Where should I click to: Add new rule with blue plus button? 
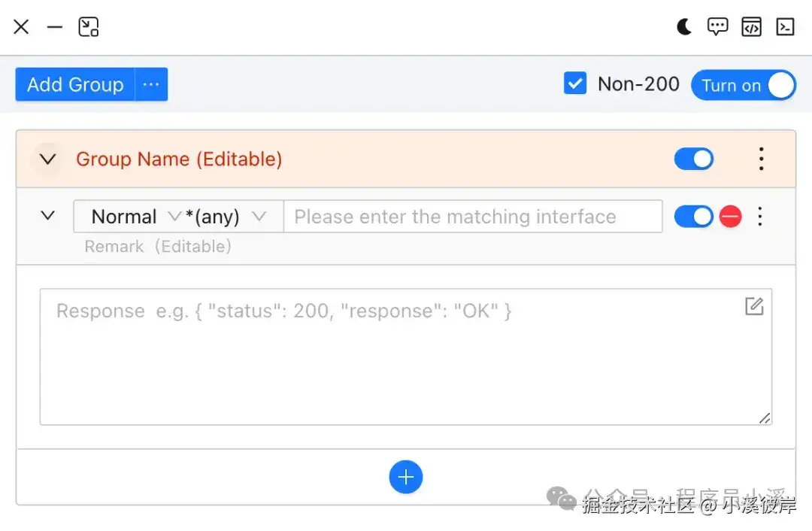(405, 477)
